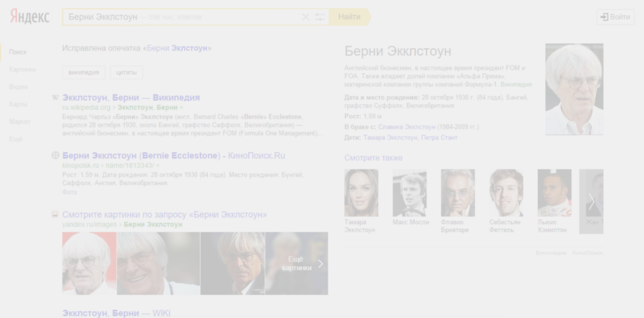Open Макс Мосли carousel card

[411, 198]
